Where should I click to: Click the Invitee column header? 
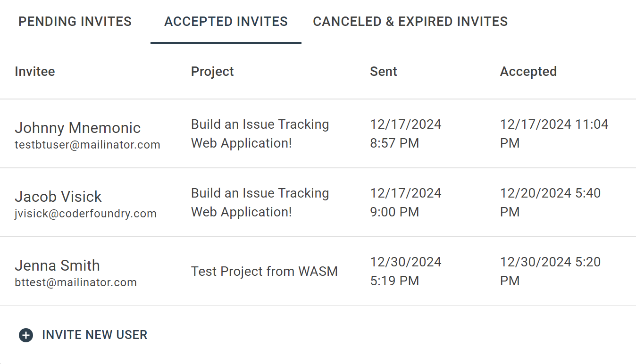click(x=35, y=72)
